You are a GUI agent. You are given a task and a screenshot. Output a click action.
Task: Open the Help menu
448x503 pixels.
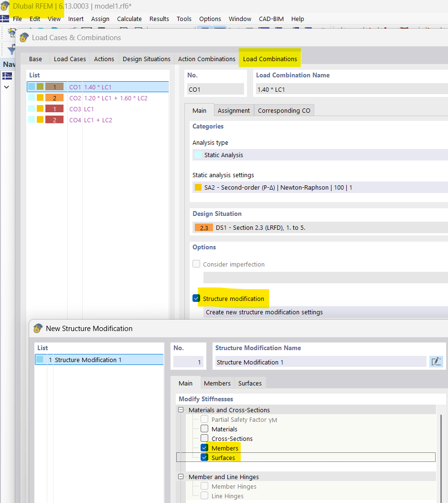(298, 19)
